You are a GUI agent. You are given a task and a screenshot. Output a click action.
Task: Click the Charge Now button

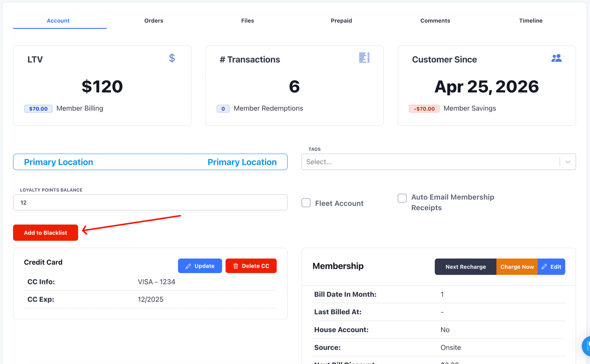(x=517, y=266)
